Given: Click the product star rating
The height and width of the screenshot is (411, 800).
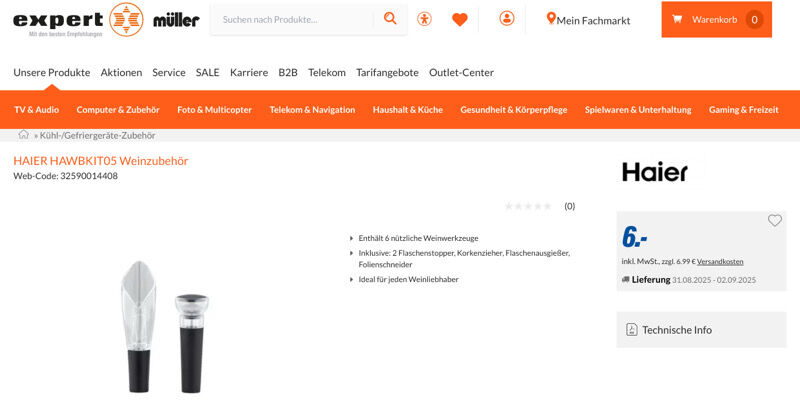Looking at the screenshot, I should tap(528, 206).
